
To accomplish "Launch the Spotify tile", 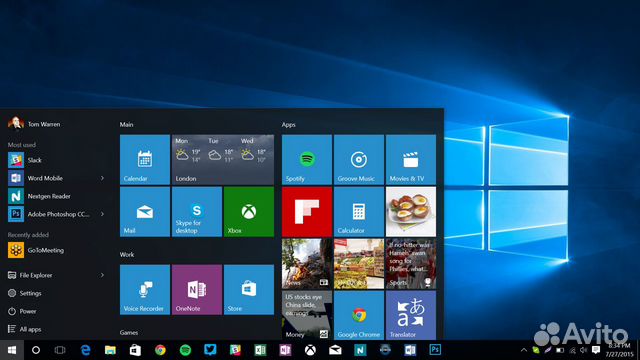I will [307, 160].
